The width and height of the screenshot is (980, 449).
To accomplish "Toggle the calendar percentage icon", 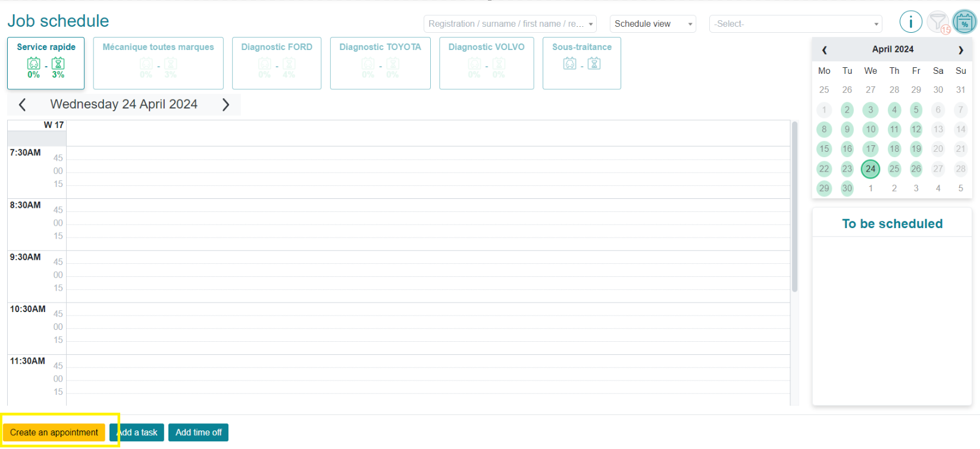I will point(964,23).
